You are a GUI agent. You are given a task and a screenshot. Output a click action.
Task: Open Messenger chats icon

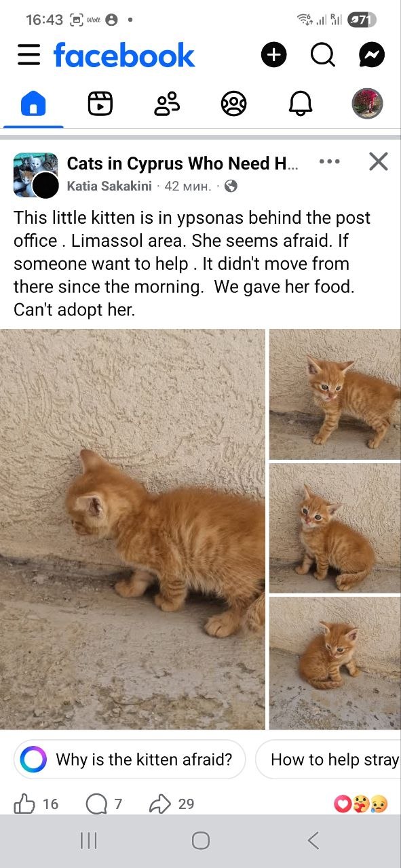(x=372, y=55)
